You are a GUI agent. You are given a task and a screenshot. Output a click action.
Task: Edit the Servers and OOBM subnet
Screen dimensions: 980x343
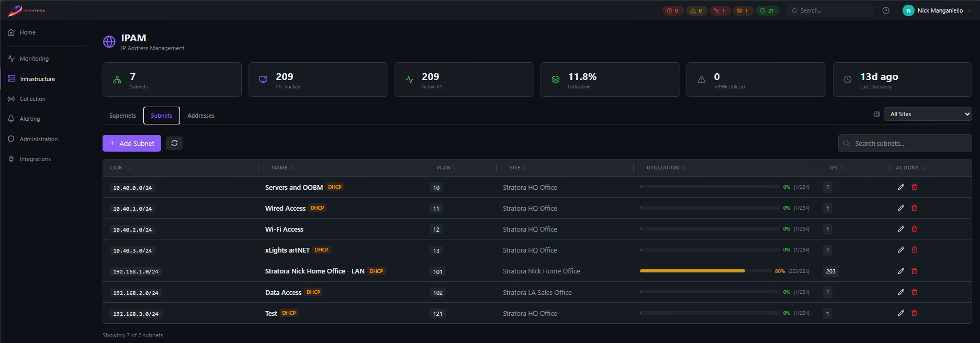point(901,187)
